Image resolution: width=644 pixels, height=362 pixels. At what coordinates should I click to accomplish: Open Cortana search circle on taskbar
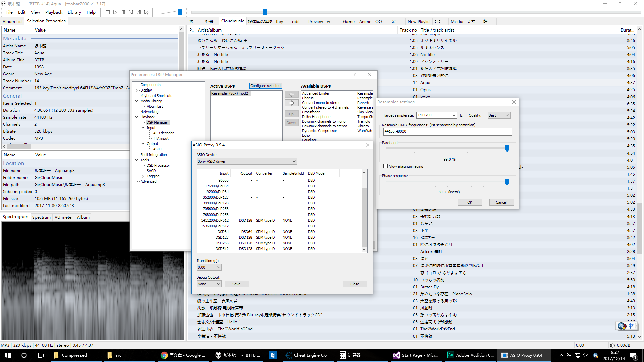tap(24, 355)
